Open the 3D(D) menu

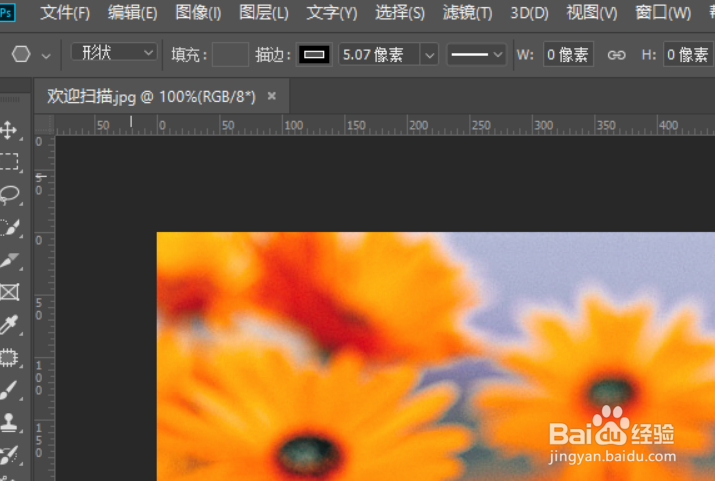(x=529, y=13)
